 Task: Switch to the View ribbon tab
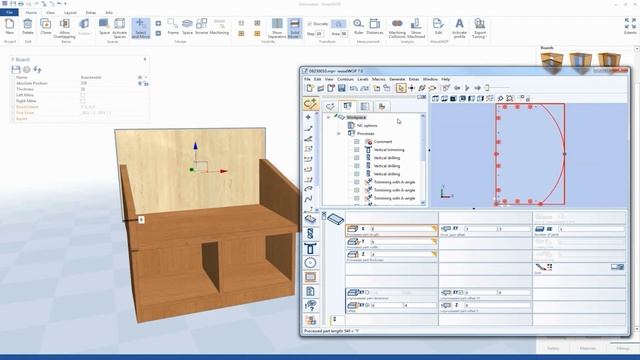coord(50,13)
